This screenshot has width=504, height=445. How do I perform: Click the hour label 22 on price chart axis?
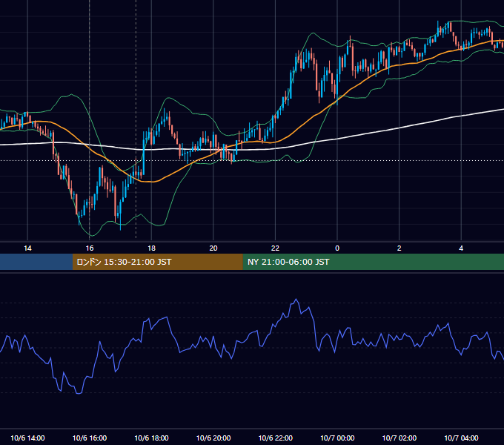(x=276, y=248)
